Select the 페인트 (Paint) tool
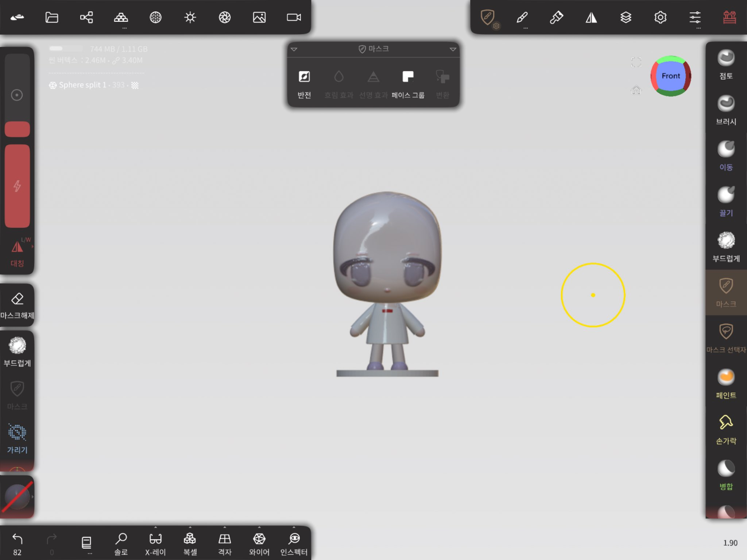 pos(726,383)
